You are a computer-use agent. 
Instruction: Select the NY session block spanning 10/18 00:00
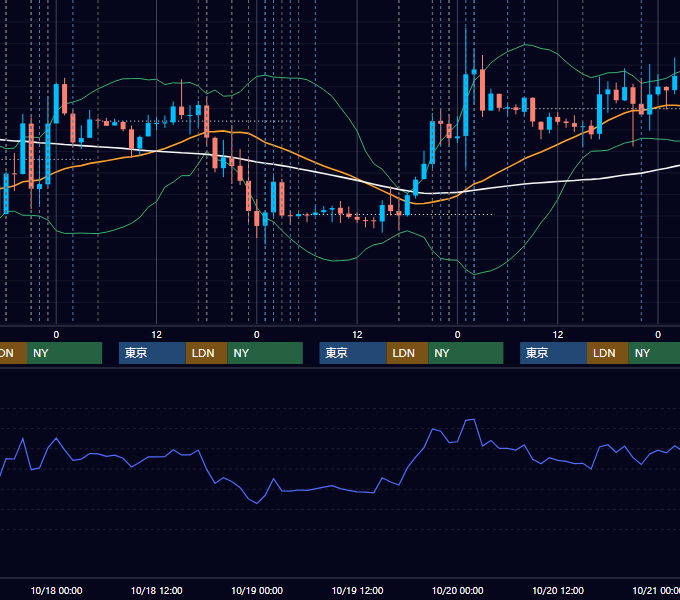(x=64, y=353)
